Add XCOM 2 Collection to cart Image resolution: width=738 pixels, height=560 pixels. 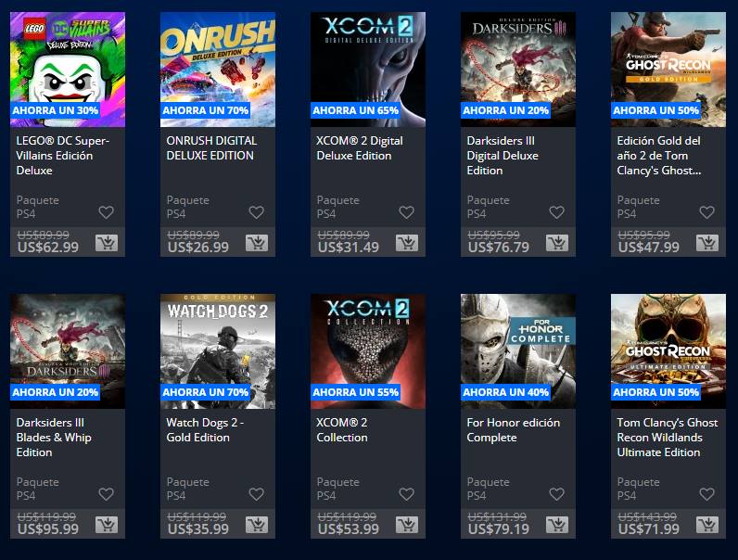[407, 525]
